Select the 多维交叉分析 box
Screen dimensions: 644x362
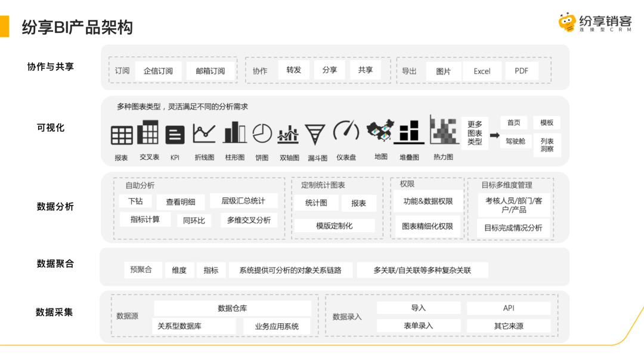(x=249, y=220)
